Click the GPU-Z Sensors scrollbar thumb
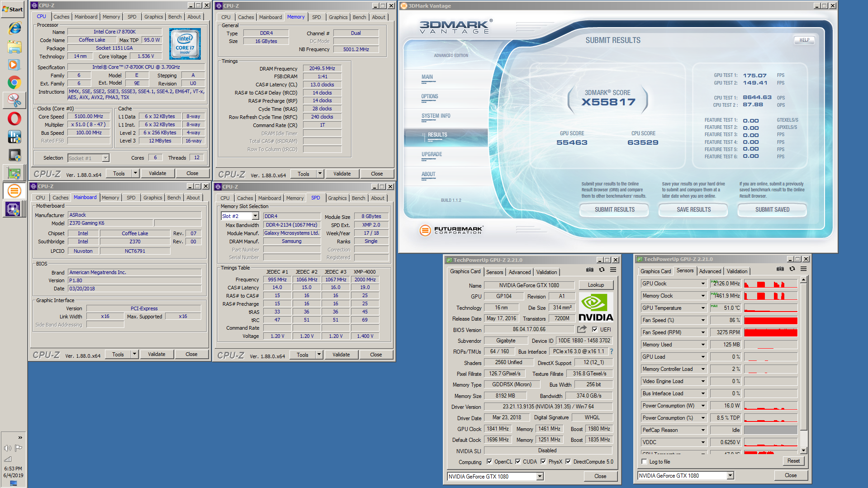The height and width of the screenshot is (488, 868). tap(803, 356)
